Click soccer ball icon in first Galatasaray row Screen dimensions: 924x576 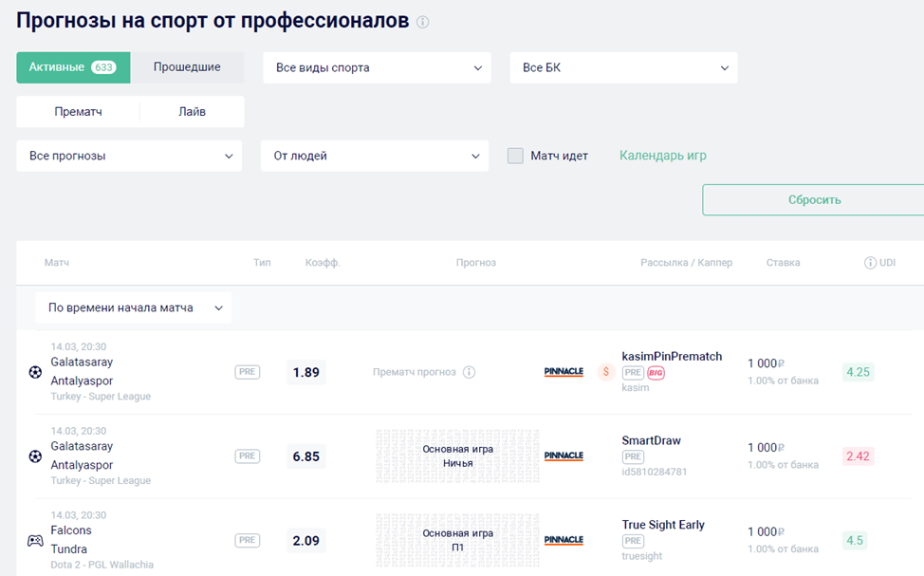[35, 372]
